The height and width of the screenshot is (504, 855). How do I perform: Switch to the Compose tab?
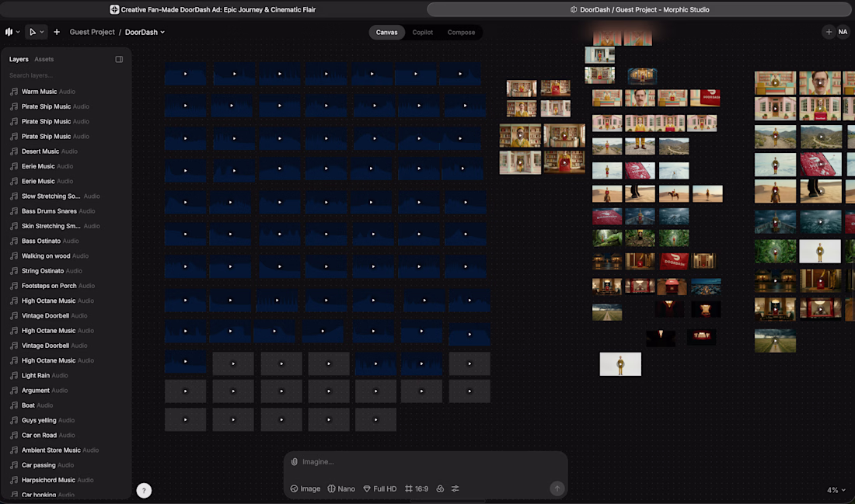pyautogui.click(x=461, y=32)
